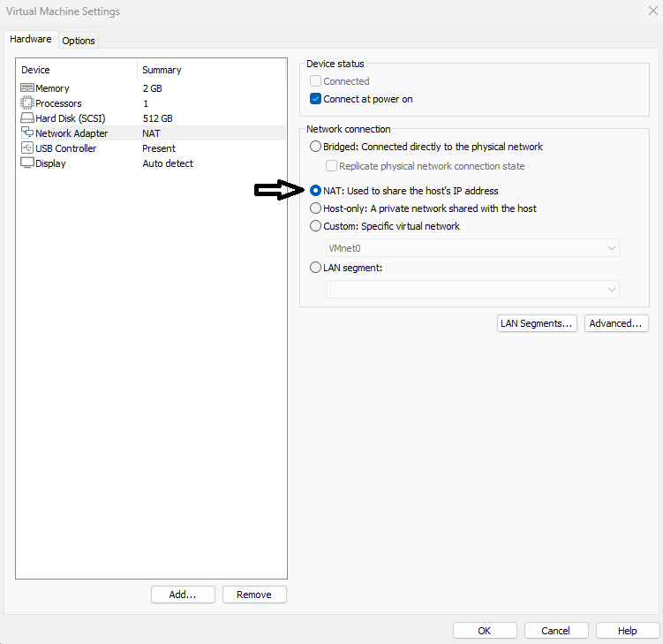Switch to the Hardware tab
The width and height of the screenshot is (663, 644).
click(30, 39)
